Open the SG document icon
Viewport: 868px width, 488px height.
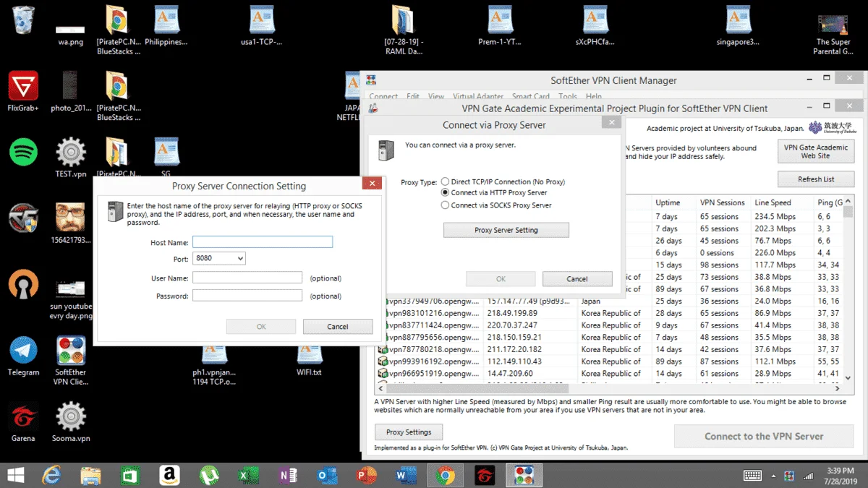coord(166,158)
